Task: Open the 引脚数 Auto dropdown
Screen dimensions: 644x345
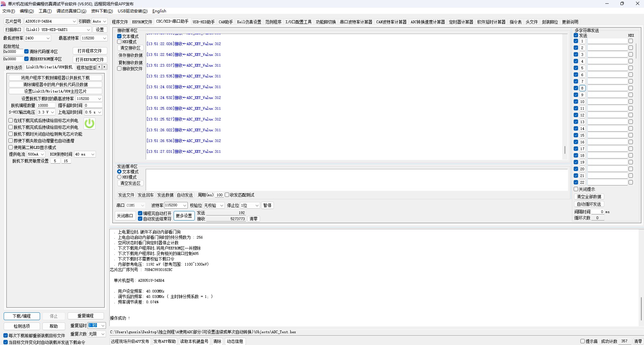Action: click(99, 21)
